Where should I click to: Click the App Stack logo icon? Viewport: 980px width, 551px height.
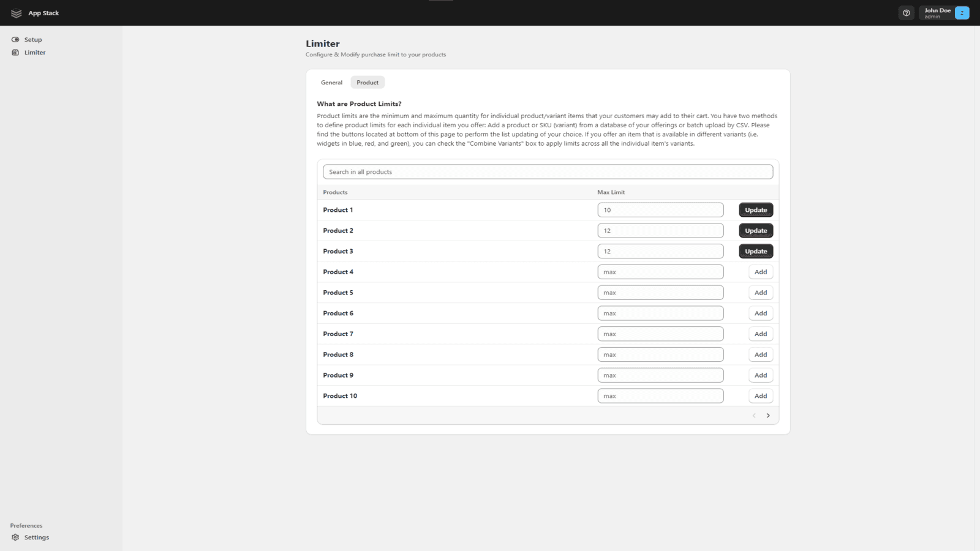17,13
